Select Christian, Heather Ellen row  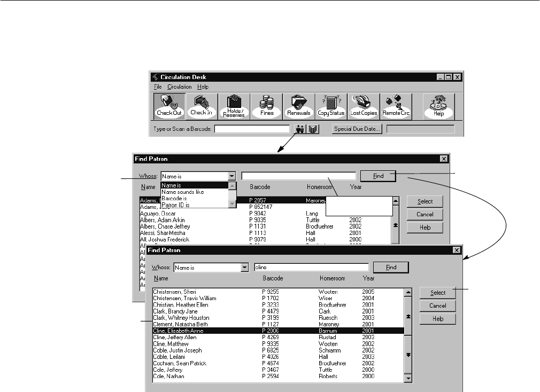pyautogui.click(x=278, y=304)
